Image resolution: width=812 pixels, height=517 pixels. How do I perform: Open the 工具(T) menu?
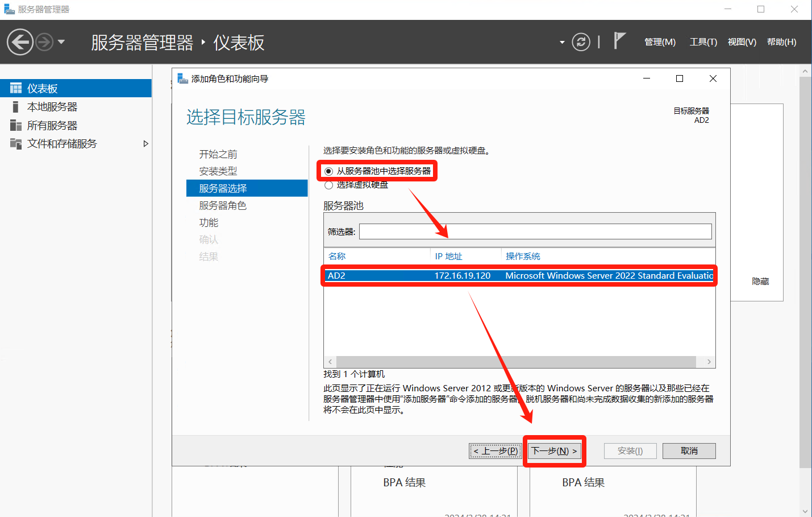coord(703,42)
